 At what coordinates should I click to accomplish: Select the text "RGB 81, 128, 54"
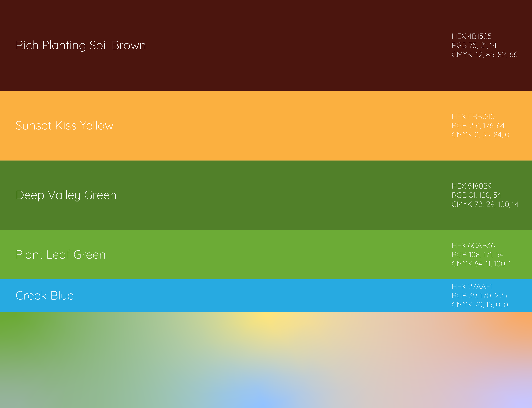[x=476, y=195]
